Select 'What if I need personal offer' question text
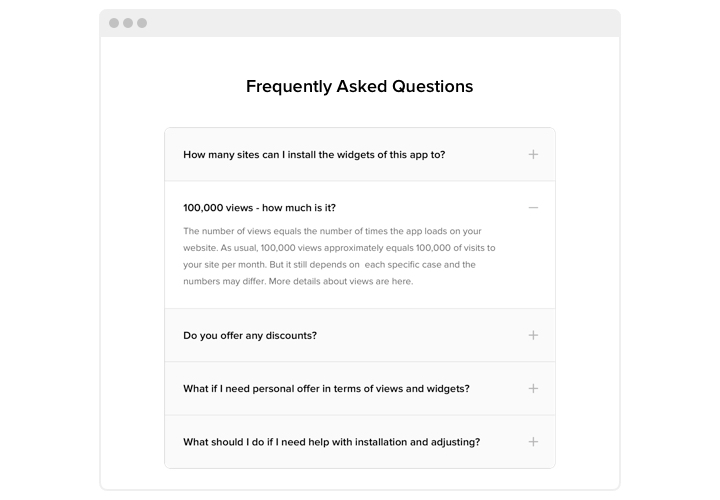This screenshot has height=500, width=720. click(326, 388)
